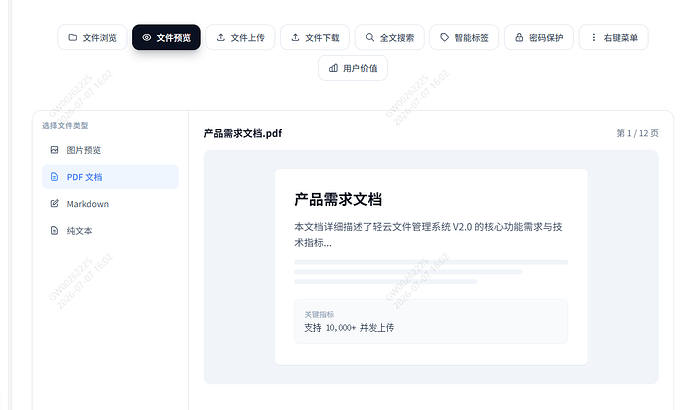
Task: Click the image icon beside 图片预览
Action: coord(54,150)
